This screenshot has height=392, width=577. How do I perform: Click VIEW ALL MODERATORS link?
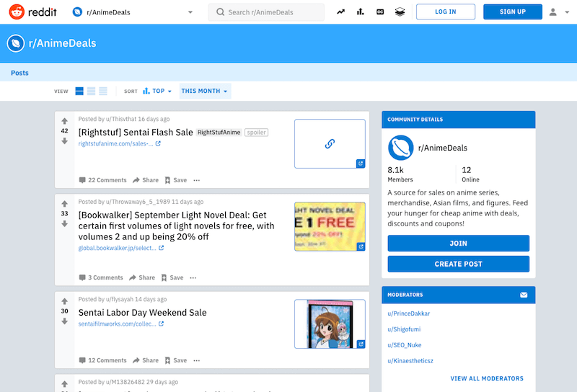(x=487, y=378)
